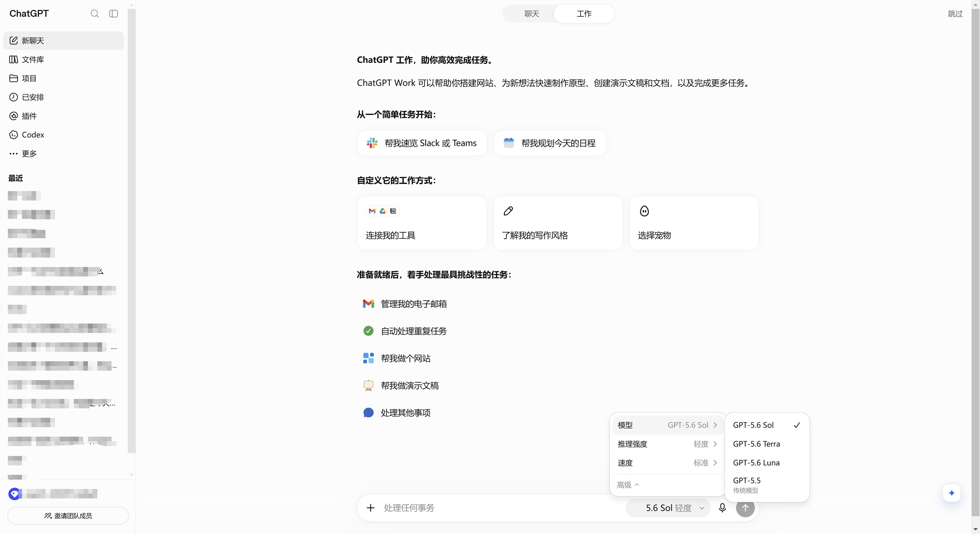Open 项目 in the sidebar
Image resolution: width=980 pixels, height=534 pixels.
(64, 78)
